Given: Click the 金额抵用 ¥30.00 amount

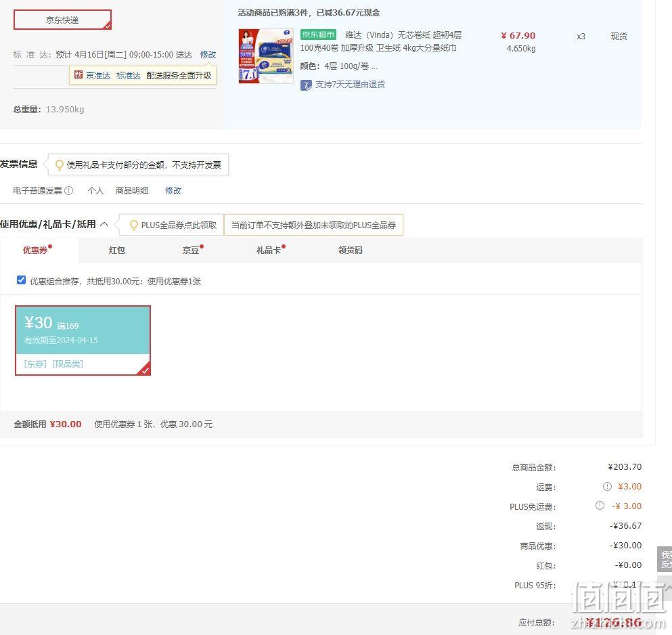Looking at the screenshot, I should pyautogui.click(x=66, y=424).
